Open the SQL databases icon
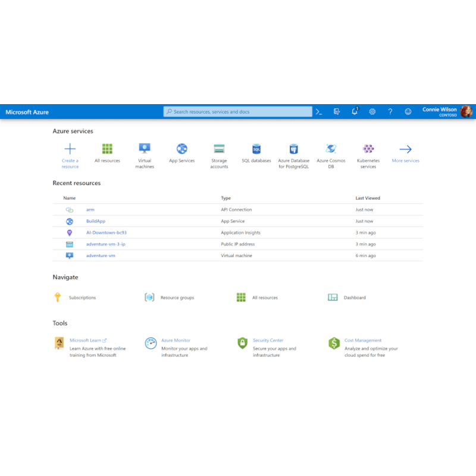476x476 pixels. pos(256,149)
